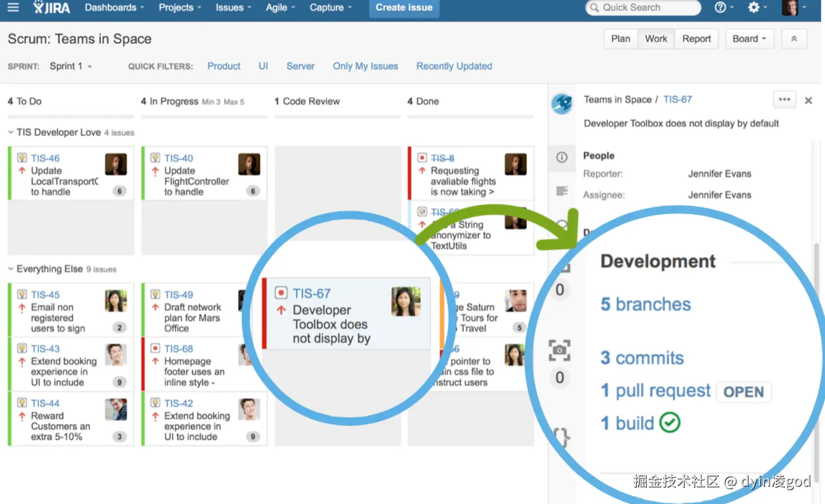The width and height of the screenshot is (825, 504).
Task: Click the story type icon on TIS-42
Action: point(155,403)
